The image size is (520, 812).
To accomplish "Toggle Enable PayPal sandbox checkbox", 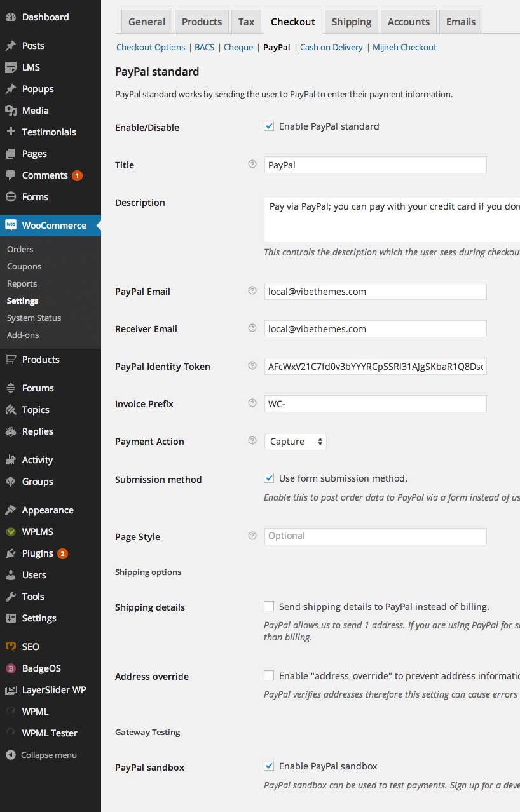I will tap(269, 766).
